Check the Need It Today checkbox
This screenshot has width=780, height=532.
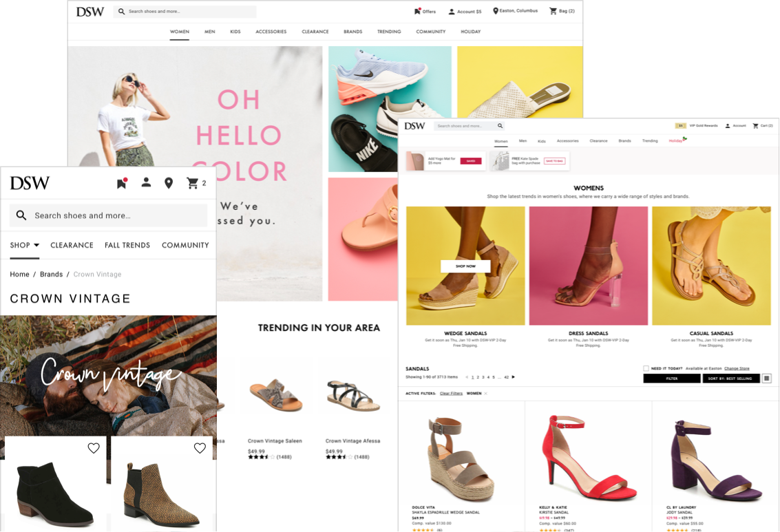646,368
